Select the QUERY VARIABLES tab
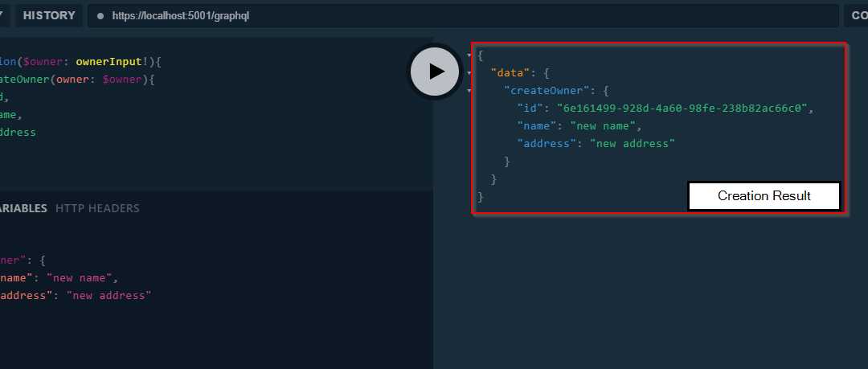The height and width of the screenshot is (369, 868). click(23, 208)
